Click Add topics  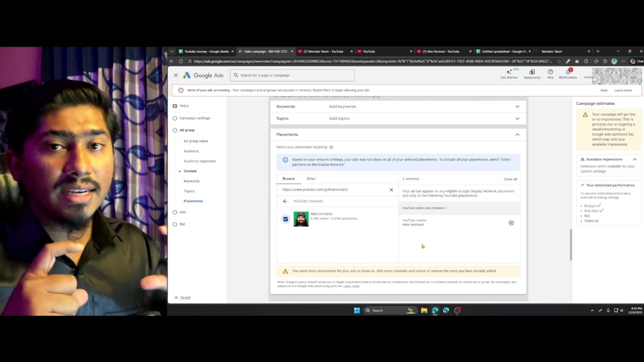coord(339,119)
